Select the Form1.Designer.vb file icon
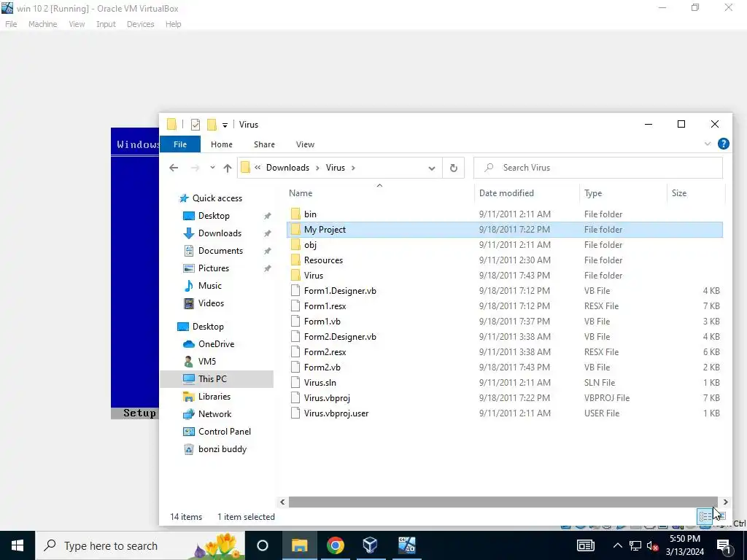 [296, 290]
